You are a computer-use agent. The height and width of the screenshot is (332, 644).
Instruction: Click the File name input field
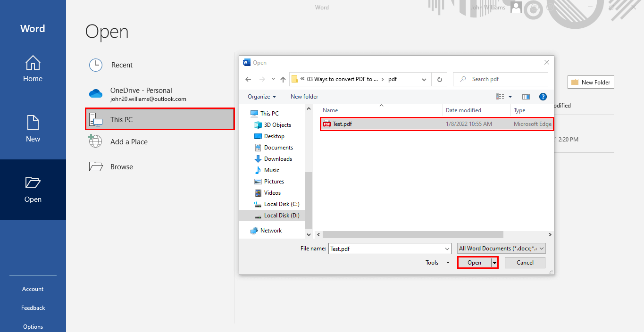click(386, 249)
